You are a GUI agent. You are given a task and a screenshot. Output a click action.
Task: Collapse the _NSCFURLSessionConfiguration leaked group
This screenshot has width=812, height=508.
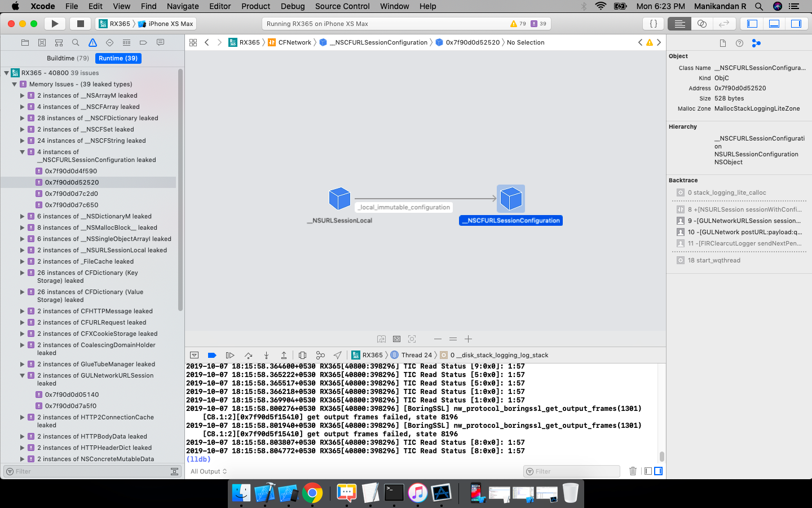click(x=21, y=152)
